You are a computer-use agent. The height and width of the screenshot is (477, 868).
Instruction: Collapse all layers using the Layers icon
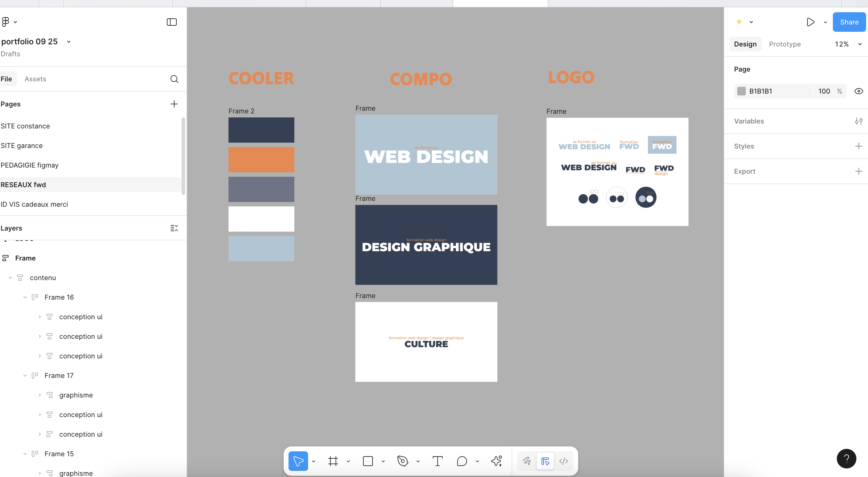pyautogui.click(x=174, y=228)
